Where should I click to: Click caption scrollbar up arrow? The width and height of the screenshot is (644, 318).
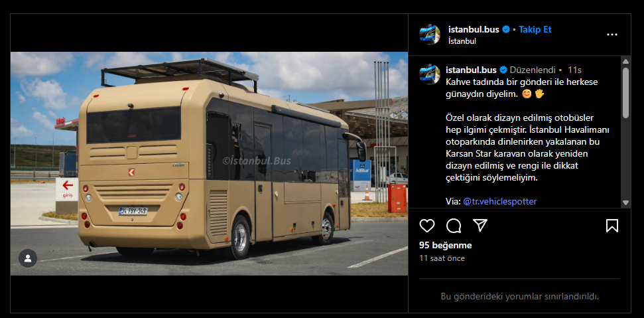click(625, 62)
